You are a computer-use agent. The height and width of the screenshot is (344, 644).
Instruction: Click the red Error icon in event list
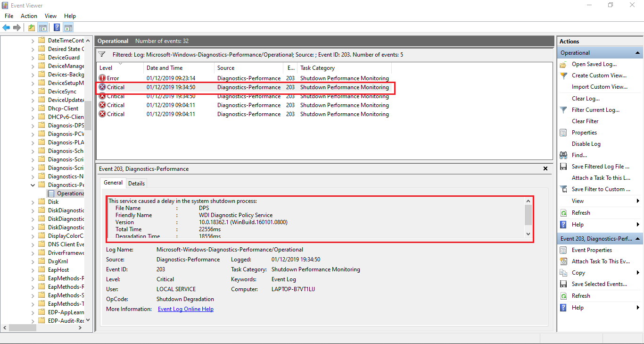(x=102, y=78)
